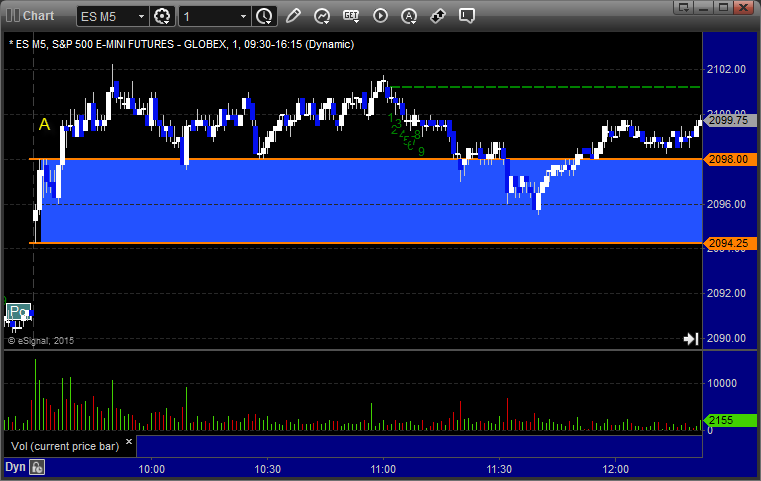Viewport: 761px width, 481px height.
Task: Click the 11:30 time axis label
Action: point(499,469)
